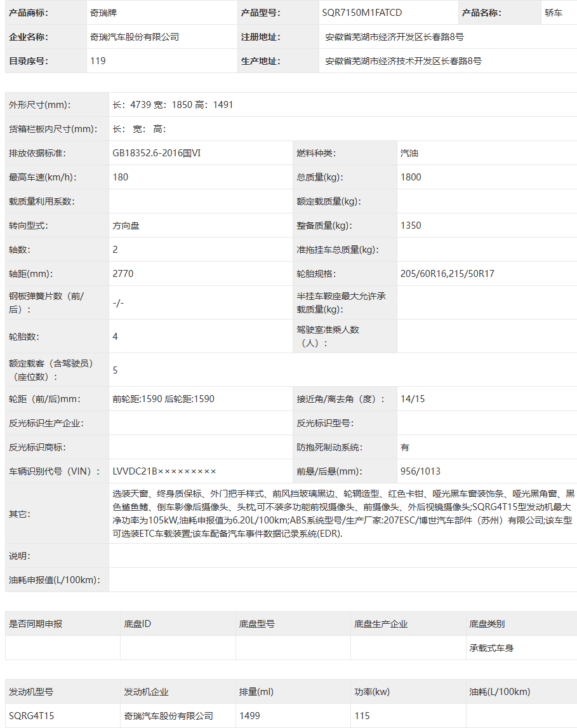Click emission standard GB18352.6-2016国VI

coord(156,153)
